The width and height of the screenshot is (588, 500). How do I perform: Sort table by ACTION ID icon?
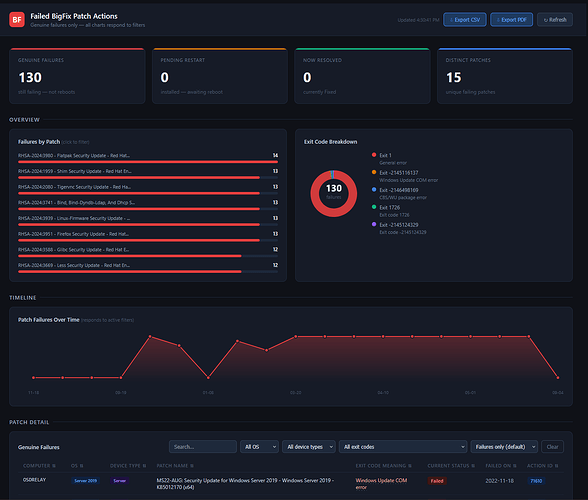[556, 466]
